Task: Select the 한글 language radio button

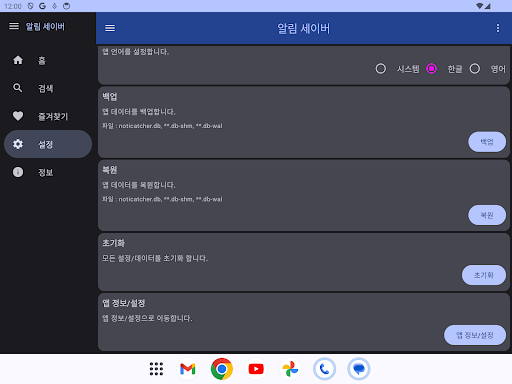Action: point(431,69)
